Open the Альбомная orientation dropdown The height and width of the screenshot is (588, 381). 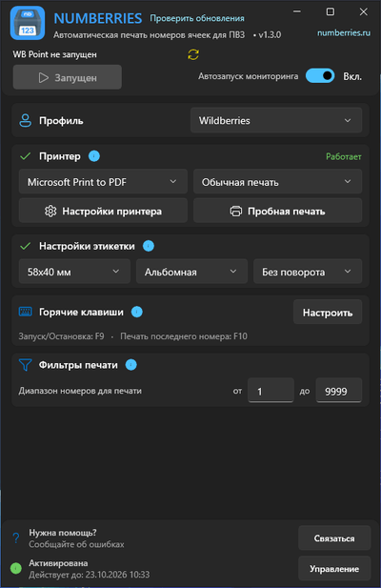(191, 272)
